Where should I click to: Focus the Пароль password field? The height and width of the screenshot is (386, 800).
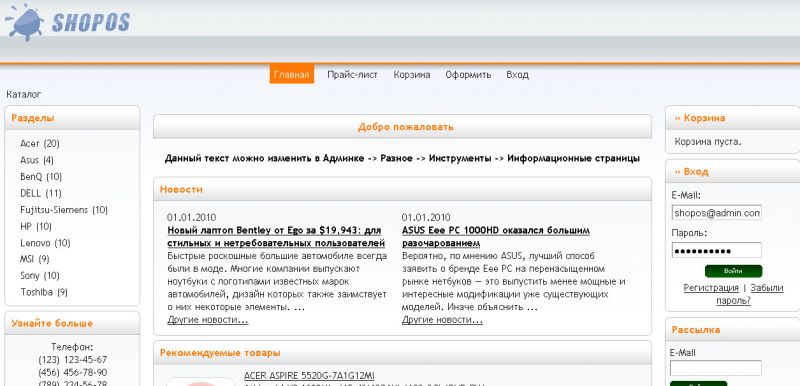click(716, 250)
